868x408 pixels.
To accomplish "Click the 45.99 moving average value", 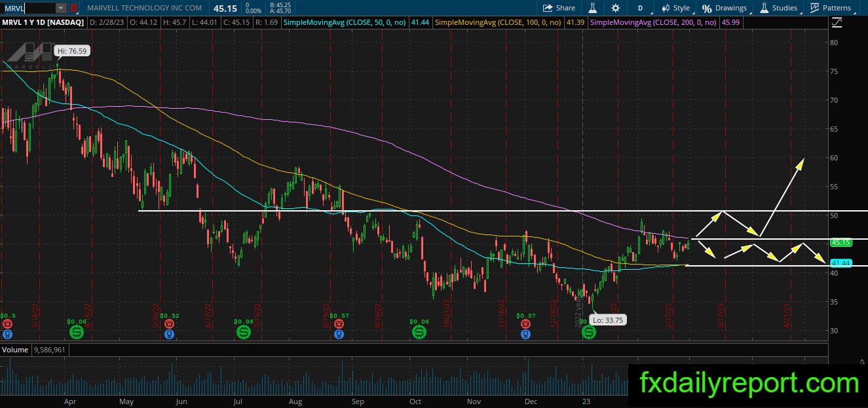I will (x=729, y=22).
